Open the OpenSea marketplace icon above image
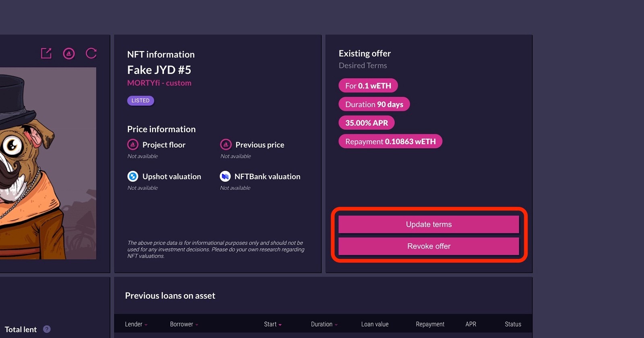 [69, 53]
